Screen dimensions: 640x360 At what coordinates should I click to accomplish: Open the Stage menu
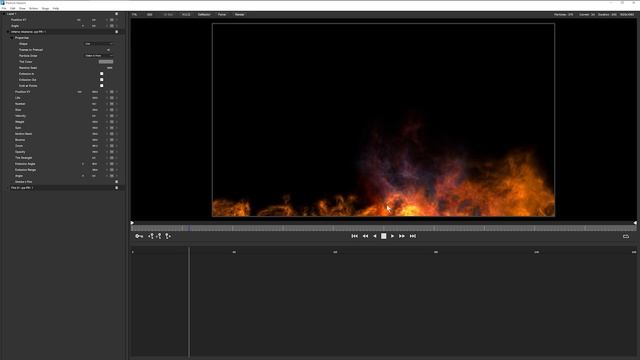[45, 8]
